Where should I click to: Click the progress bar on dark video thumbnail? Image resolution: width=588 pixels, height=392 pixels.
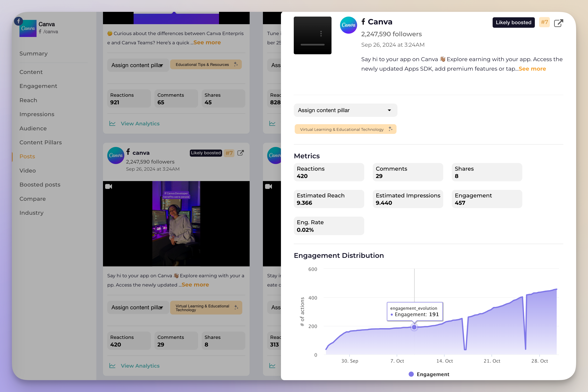click(x=313, y=45)
